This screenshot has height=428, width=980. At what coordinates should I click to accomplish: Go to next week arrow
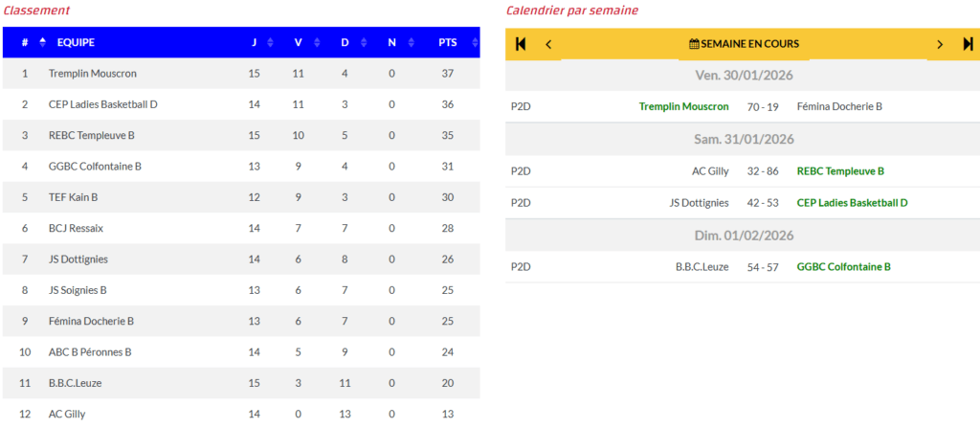tap(940, 44)
